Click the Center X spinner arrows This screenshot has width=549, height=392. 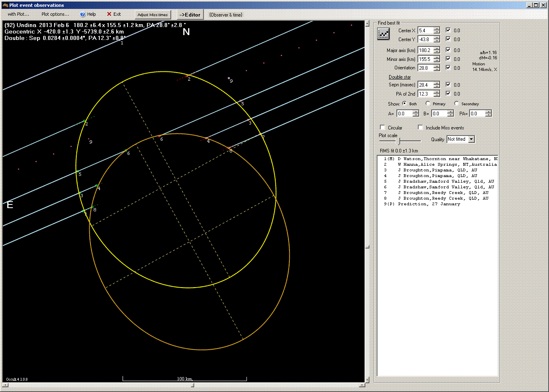click(437, 30)
